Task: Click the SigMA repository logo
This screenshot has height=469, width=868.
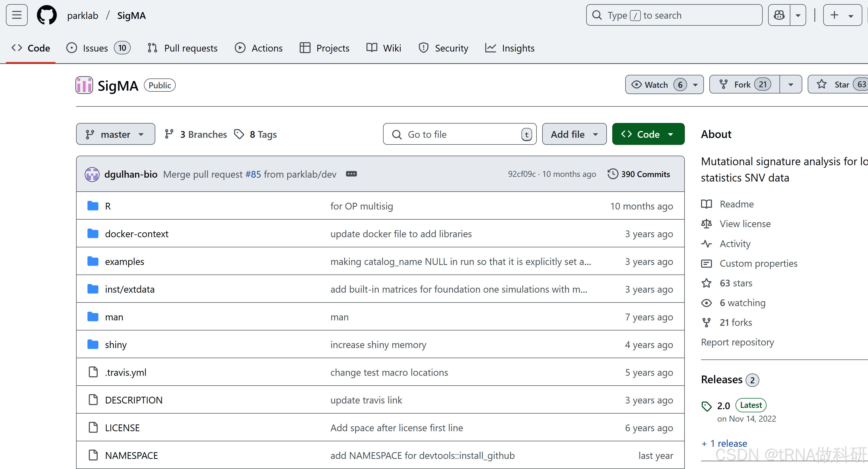Action: tap(84, 85)
